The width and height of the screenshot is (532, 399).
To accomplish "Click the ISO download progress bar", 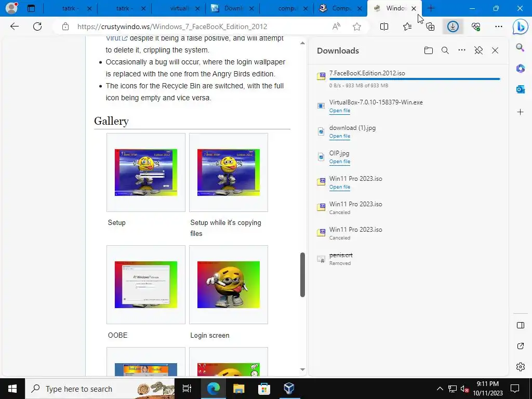I will (415, 79).
